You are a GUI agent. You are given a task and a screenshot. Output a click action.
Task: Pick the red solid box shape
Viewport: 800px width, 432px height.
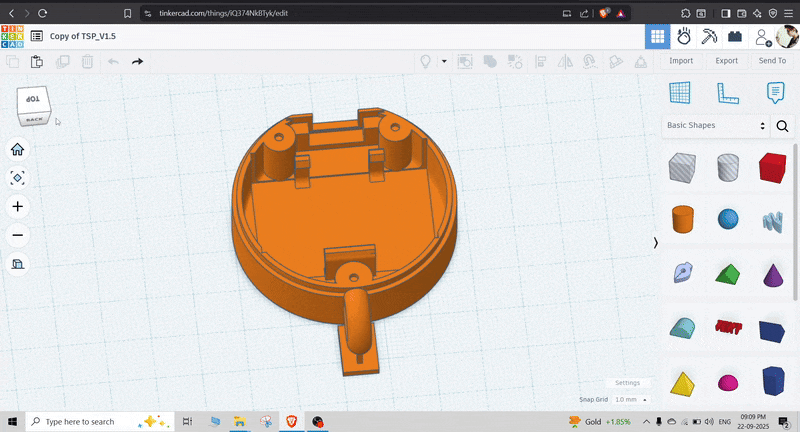pos(772,167)
